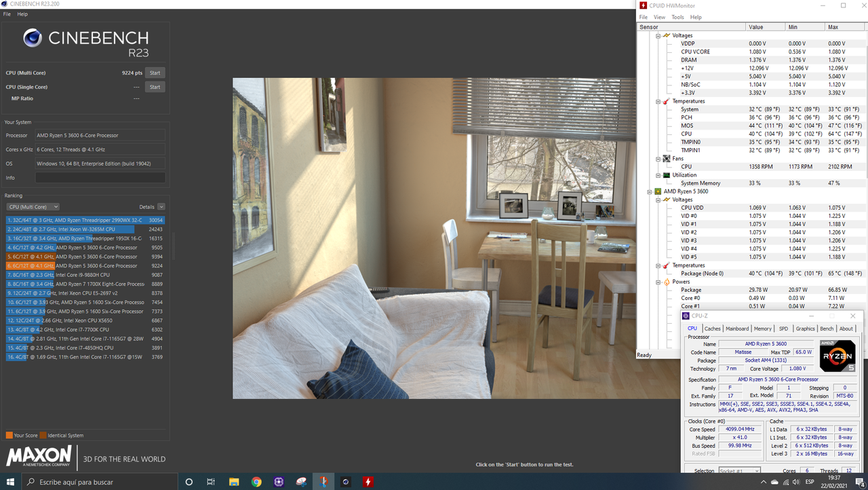This screenshot has width=868, height=490.
Task: Collapse the Voltages node above VDDP
Action: pos(658,35)
